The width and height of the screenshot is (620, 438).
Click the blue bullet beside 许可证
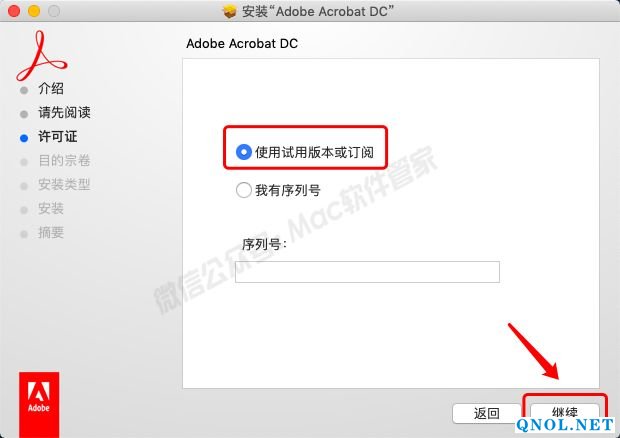tap(24, 138)
